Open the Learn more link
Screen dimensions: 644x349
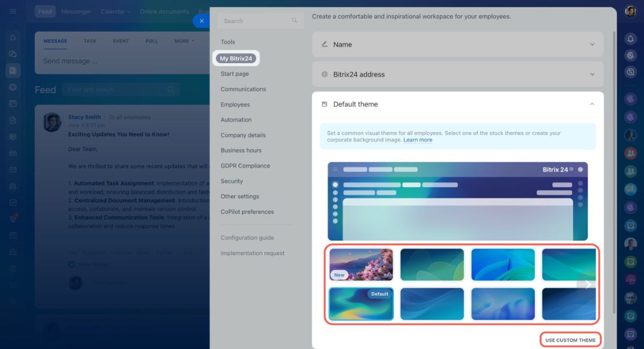(418, 140)
